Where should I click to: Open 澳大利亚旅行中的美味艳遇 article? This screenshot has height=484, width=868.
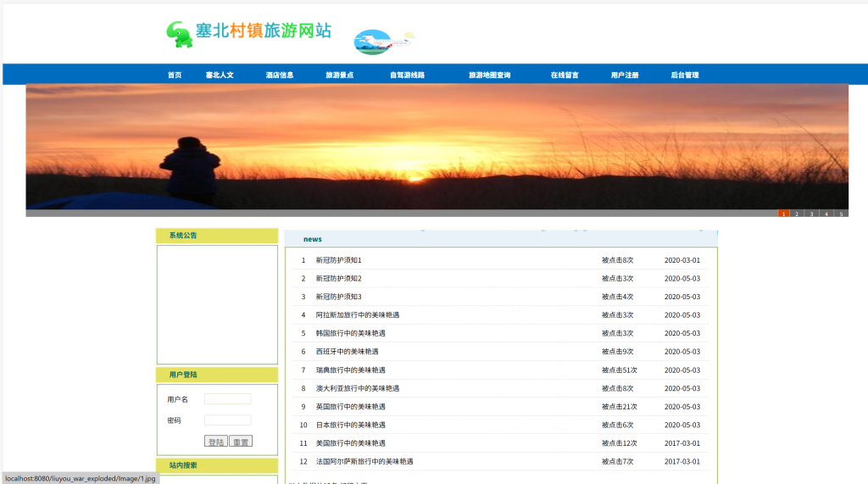[358, 388]
